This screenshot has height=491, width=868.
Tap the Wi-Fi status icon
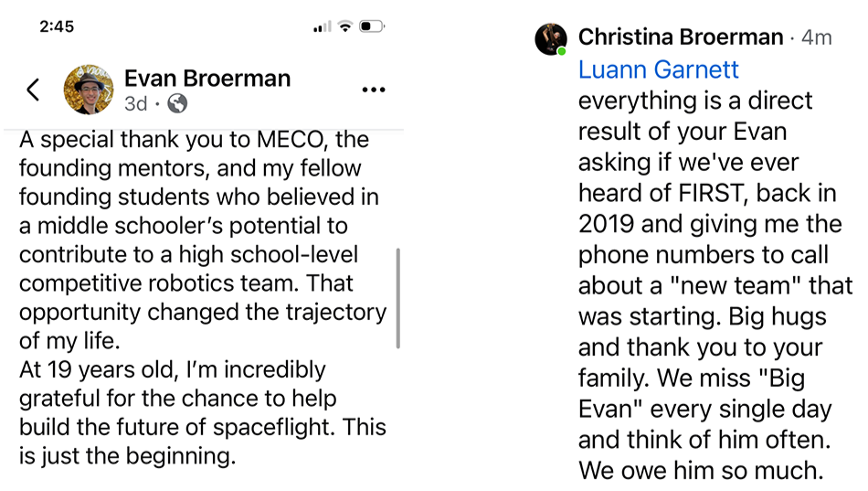345,26
